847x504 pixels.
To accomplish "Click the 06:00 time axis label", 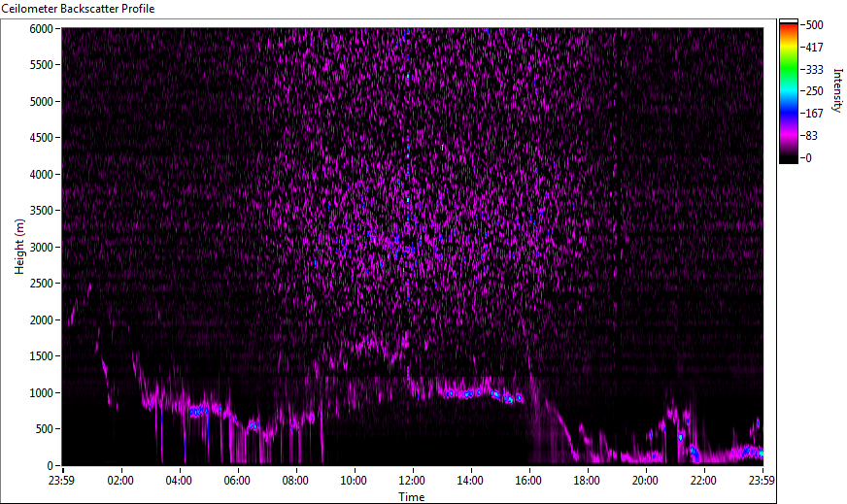I will 237,481.
